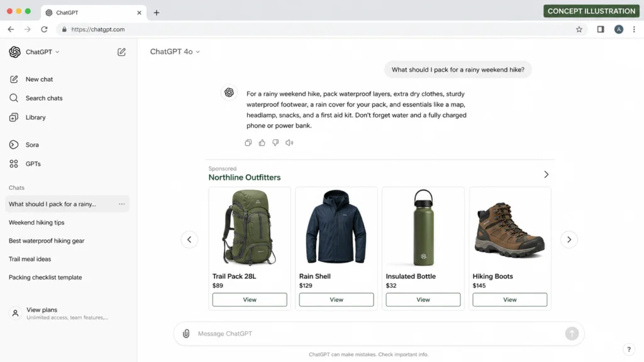View the Insulated Bottle product

[423, 300]
